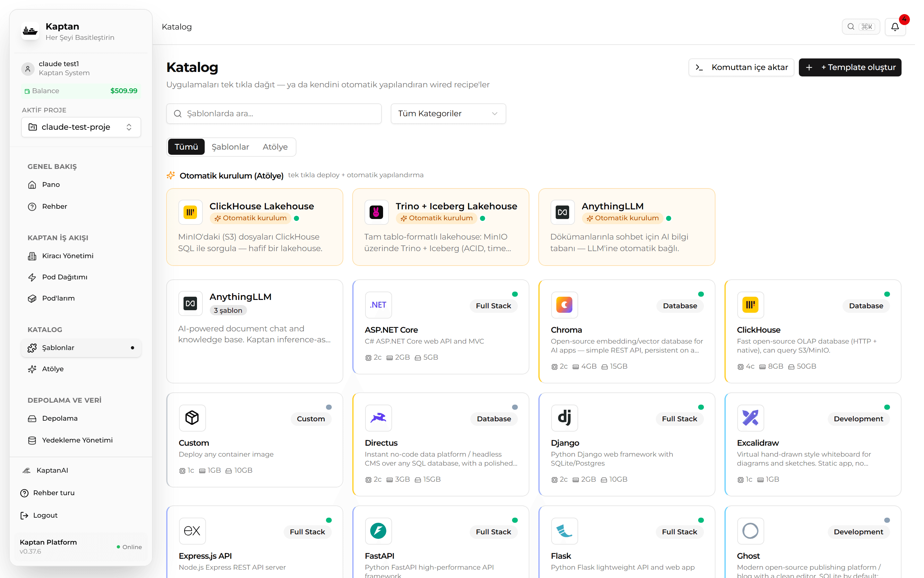Select Şablonlar in the Katalog sidebar section

pyautogui.click(x=81, y=347)
